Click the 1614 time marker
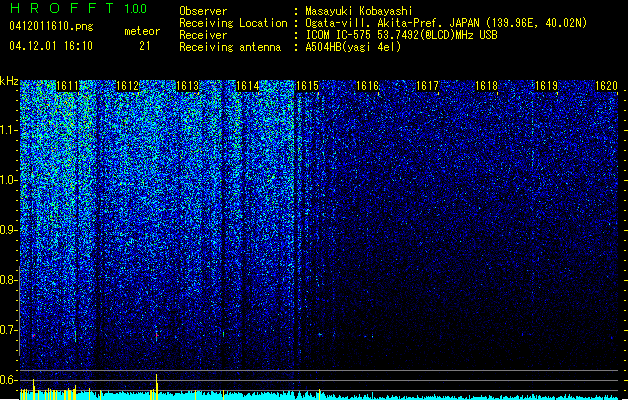 tap(248, 86)
